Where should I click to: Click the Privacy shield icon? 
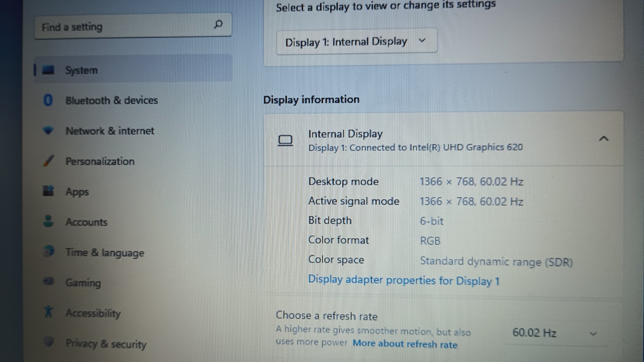click(x=49, y=341)
